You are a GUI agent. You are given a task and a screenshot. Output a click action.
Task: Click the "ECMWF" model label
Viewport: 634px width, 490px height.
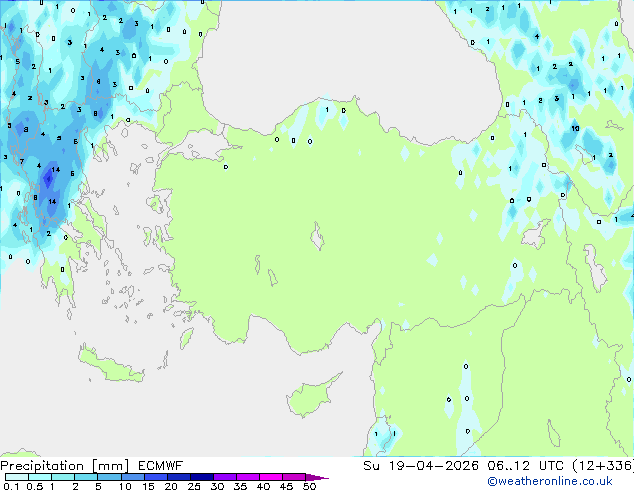point(161,466)
